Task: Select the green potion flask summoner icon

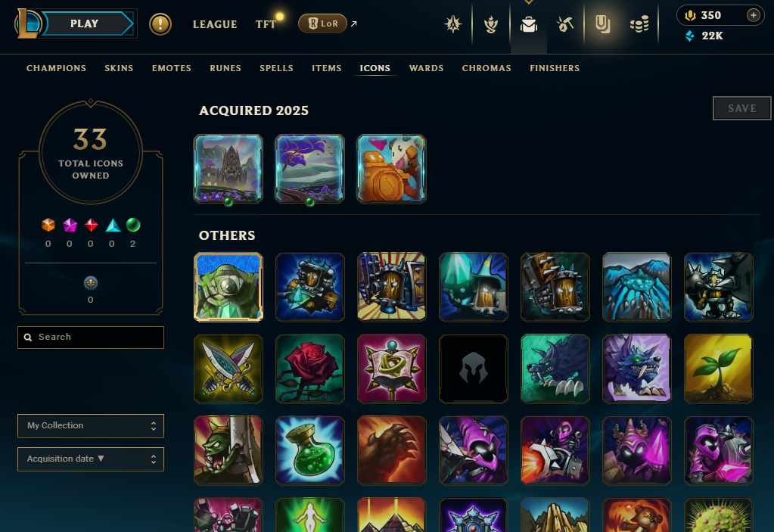Action: pos(310,450)
